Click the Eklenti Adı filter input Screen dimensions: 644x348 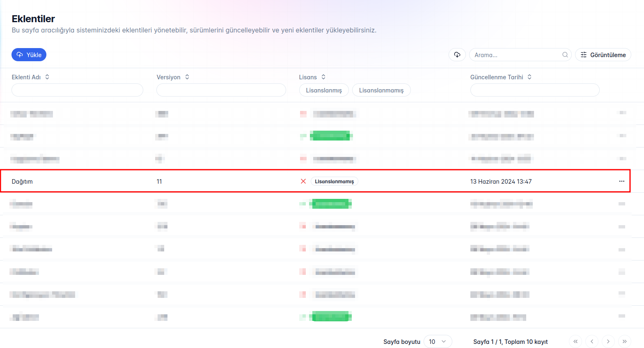tap(77, 90)
